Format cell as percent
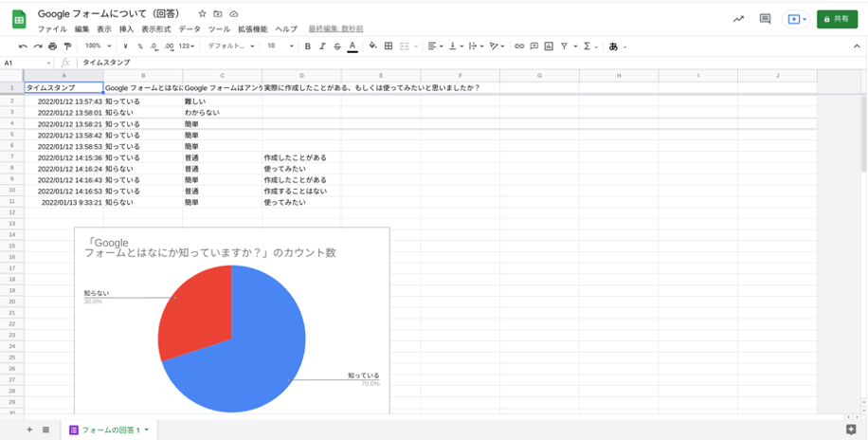This screenshot has width=868, height=440. point(140,46)
